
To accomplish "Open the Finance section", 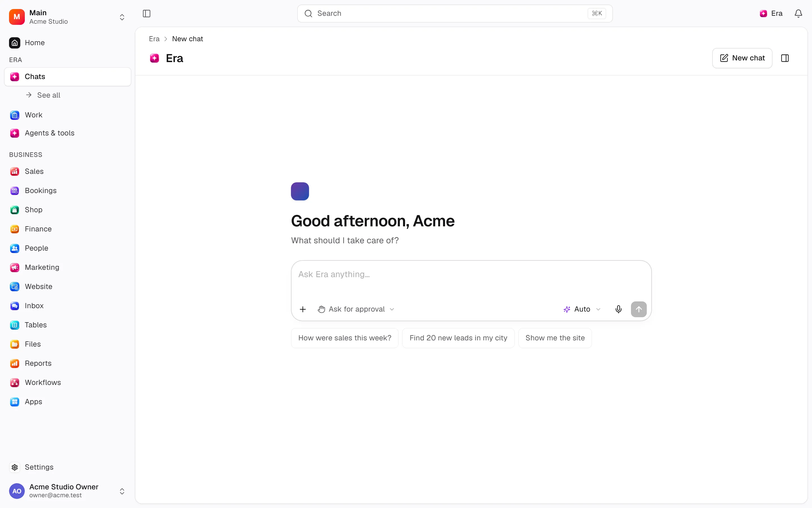I will [x=68, y=229].
